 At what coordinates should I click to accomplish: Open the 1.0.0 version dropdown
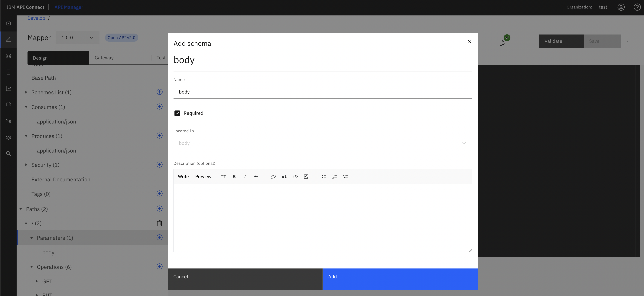pyautogui.click(x=77, y=38)
